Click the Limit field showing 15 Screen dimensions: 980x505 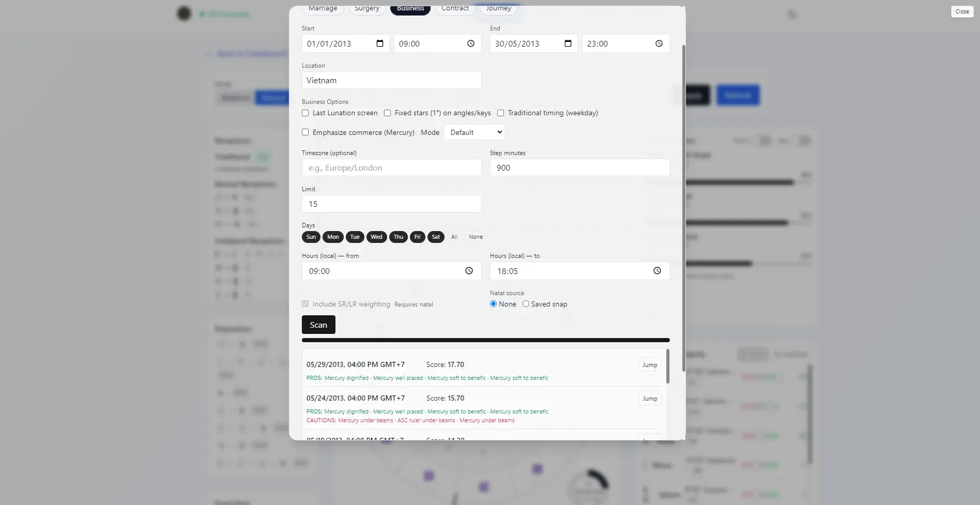392,204
